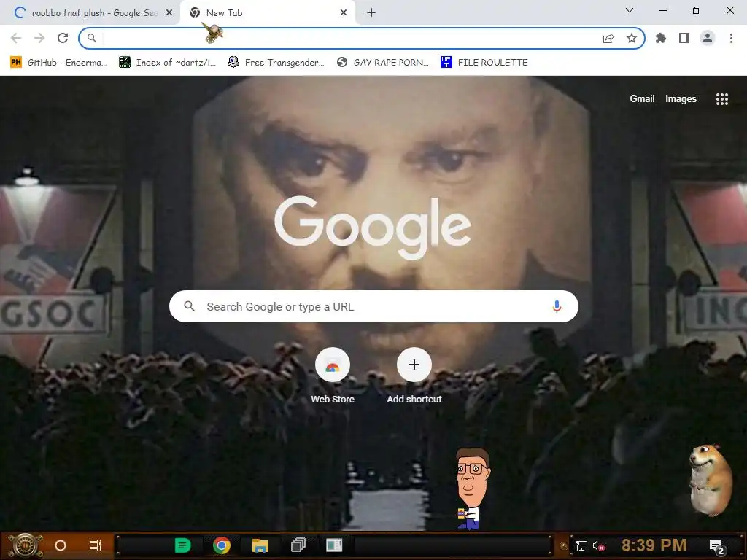Open the news panel taskbar app

[334, 545]
